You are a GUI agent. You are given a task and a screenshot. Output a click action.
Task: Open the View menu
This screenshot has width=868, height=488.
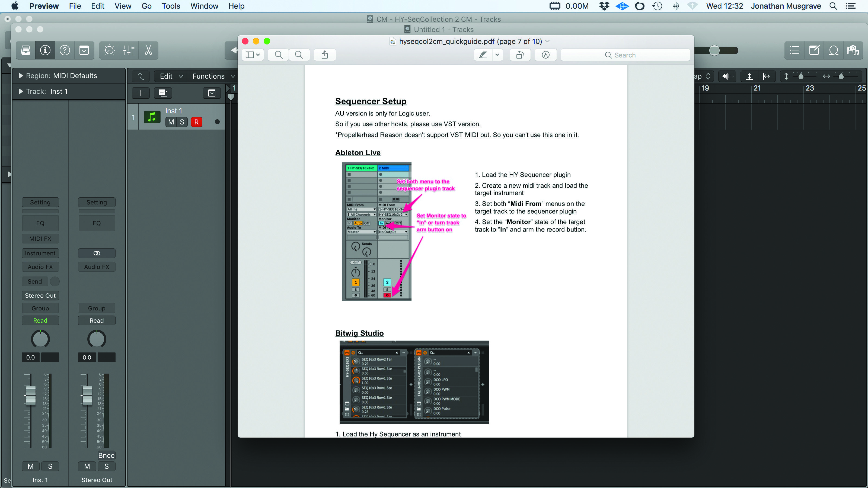pyautogui.click(x=123, y=6)
